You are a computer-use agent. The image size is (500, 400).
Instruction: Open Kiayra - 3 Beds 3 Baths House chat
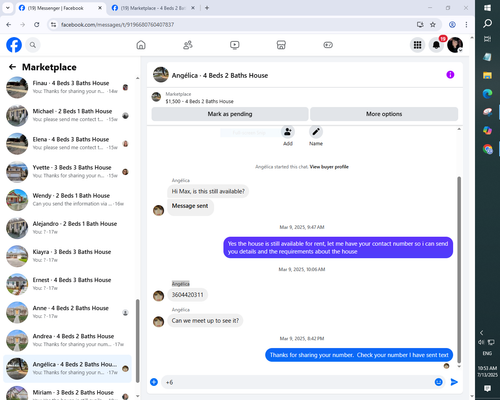[68, 256]
